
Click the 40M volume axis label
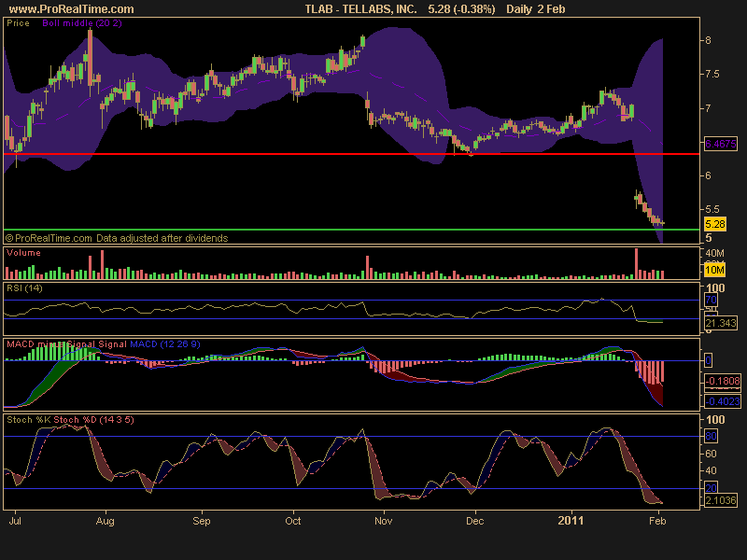[714, 253]
